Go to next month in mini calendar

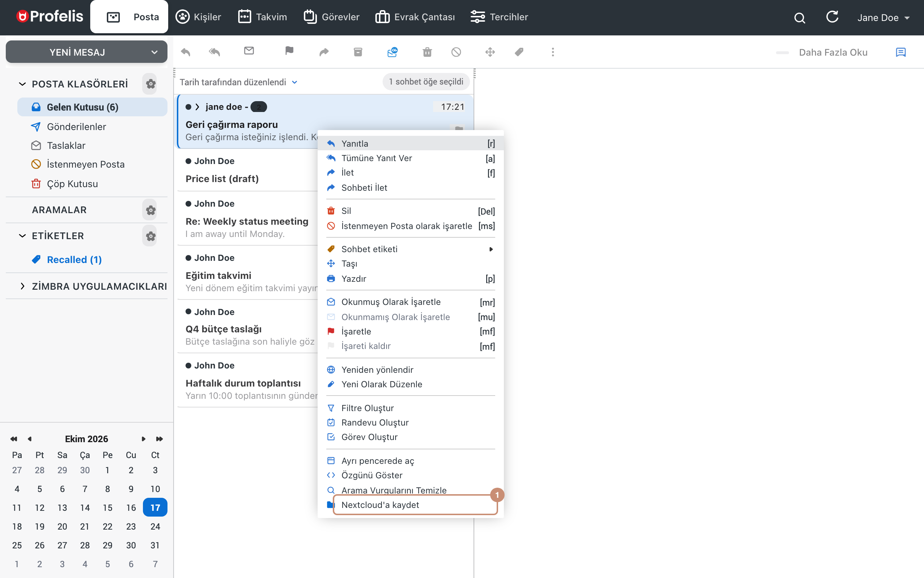pyautogui.click(x=144, y=439)
